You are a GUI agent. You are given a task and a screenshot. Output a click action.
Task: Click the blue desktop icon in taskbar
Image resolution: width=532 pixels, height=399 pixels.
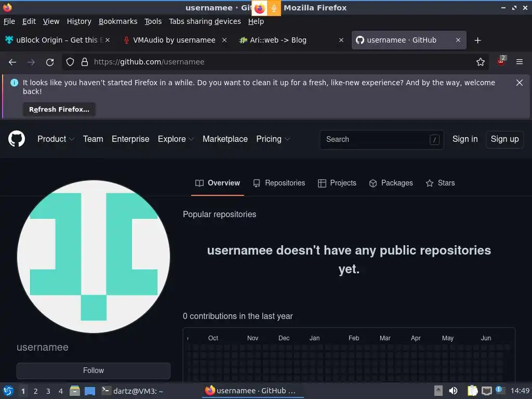point(90,391)
